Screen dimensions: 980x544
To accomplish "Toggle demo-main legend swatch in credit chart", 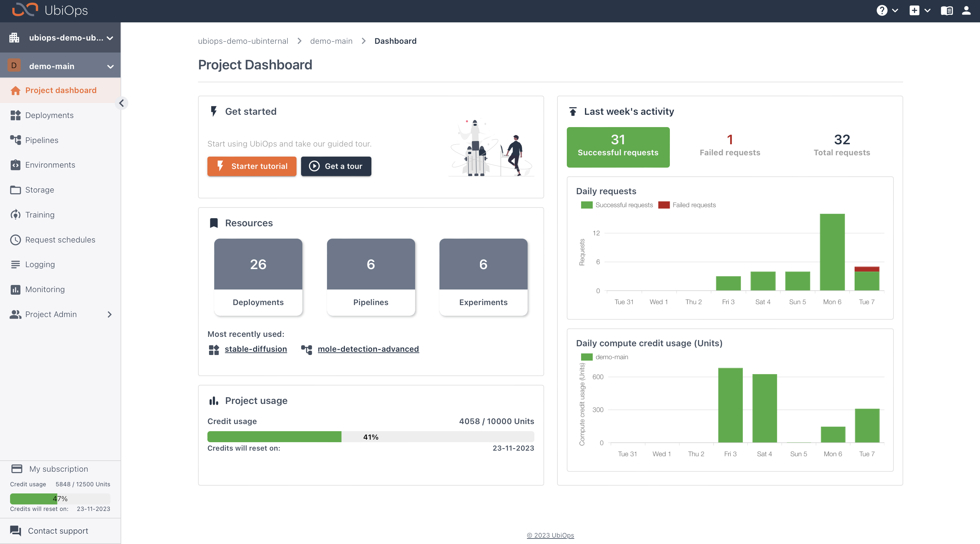I will click(x=586, y=357).
